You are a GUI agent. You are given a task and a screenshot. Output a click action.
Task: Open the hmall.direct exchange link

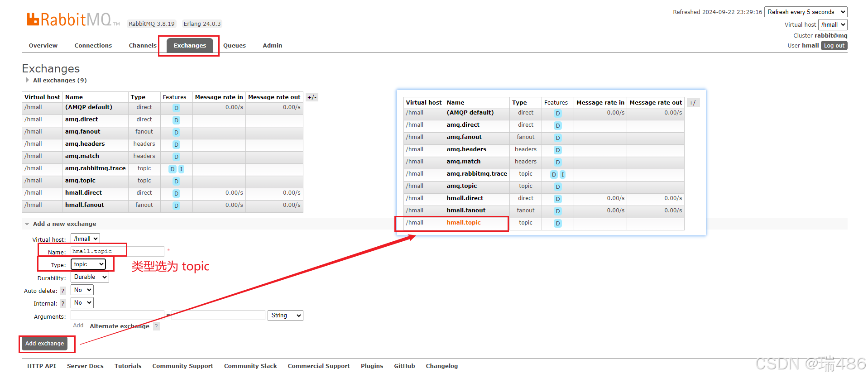83,193
